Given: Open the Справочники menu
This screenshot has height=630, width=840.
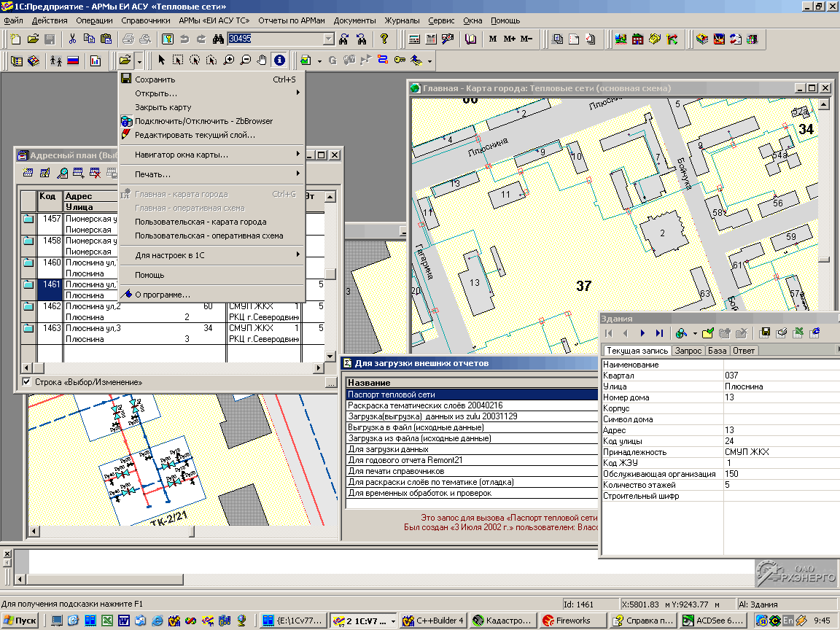Looking at the screenshot, I should click(146, 20).
